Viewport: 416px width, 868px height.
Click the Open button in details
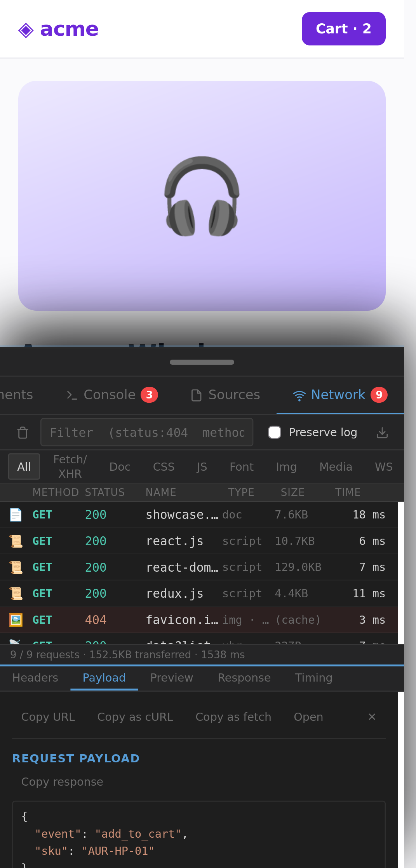pos(308,717)
